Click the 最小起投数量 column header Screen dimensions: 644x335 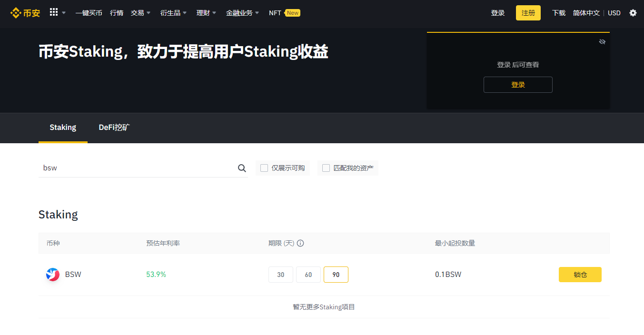click(x=455, y=243)
